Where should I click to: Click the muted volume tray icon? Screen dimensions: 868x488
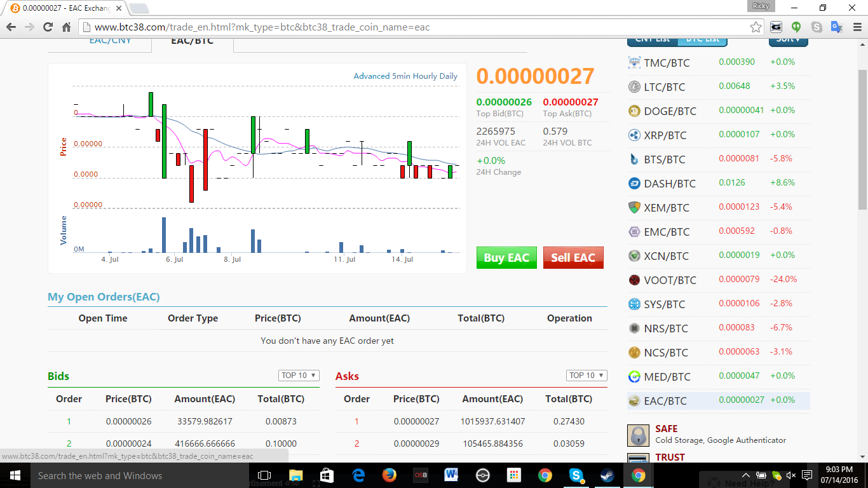pos(791,475)
